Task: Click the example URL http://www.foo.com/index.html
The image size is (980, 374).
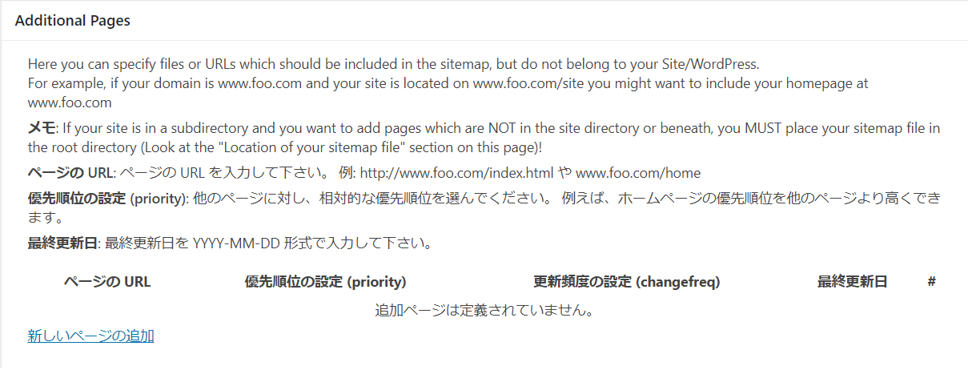Action: [447, 172]
